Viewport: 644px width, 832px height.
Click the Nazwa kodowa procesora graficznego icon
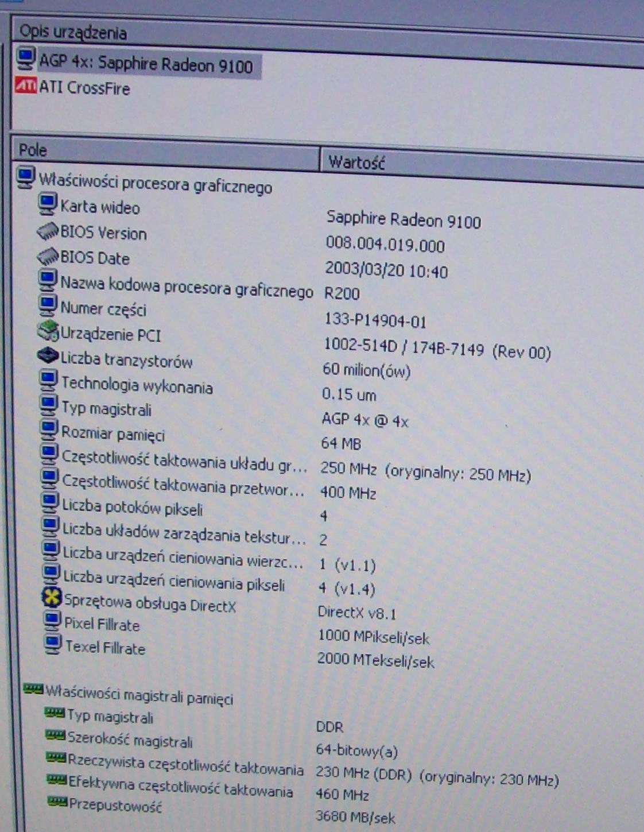(48, 280)
